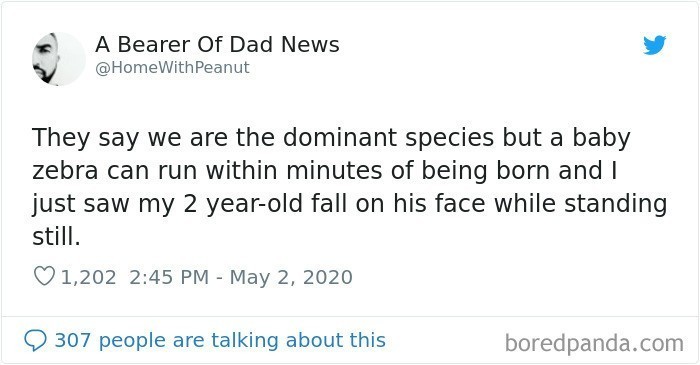Viewport: 700px width, 365px height.
Task: Click the blue Twitter bird logo
Action: coord(654,45)
